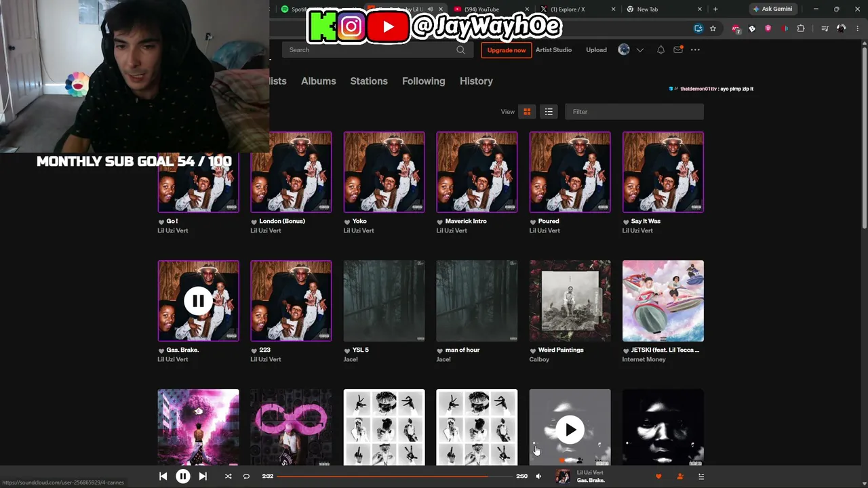
Task: Switch to the Stations tab
Action: coord(369,81)
